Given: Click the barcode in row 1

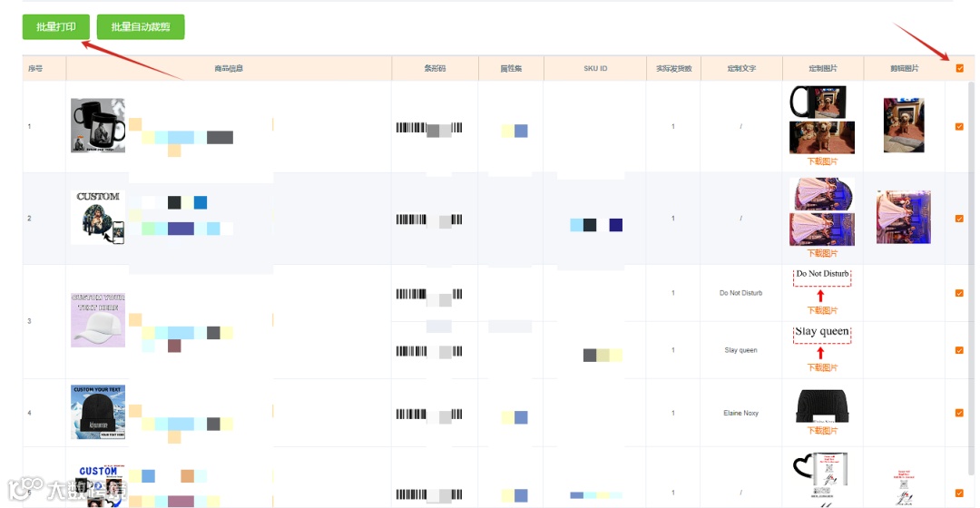Looking at the screenshot, I should click(429, 128).
